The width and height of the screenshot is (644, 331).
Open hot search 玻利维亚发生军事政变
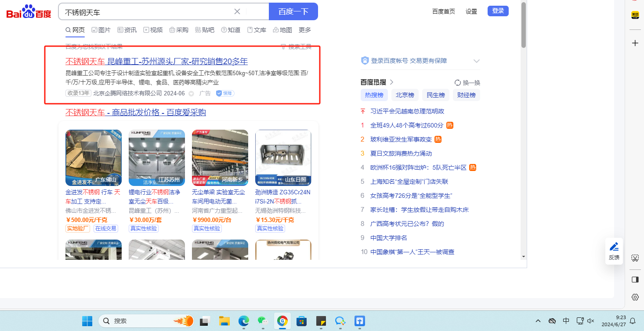(401, 139)
